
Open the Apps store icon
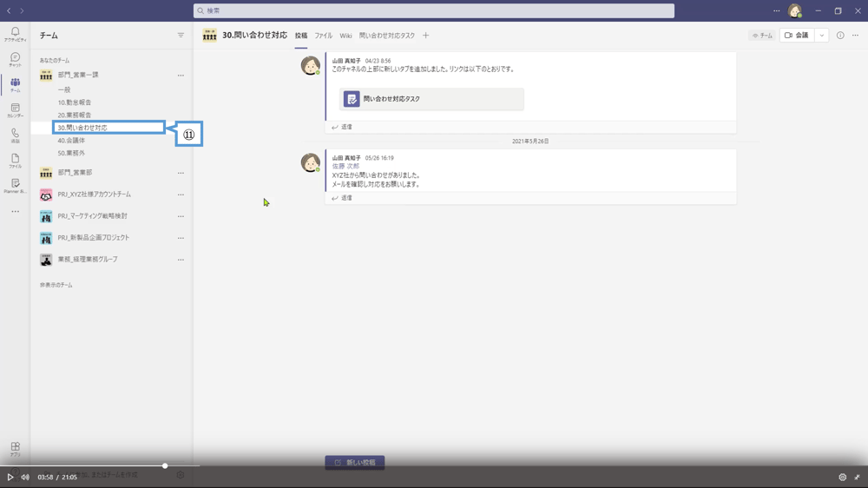(15, 449)
